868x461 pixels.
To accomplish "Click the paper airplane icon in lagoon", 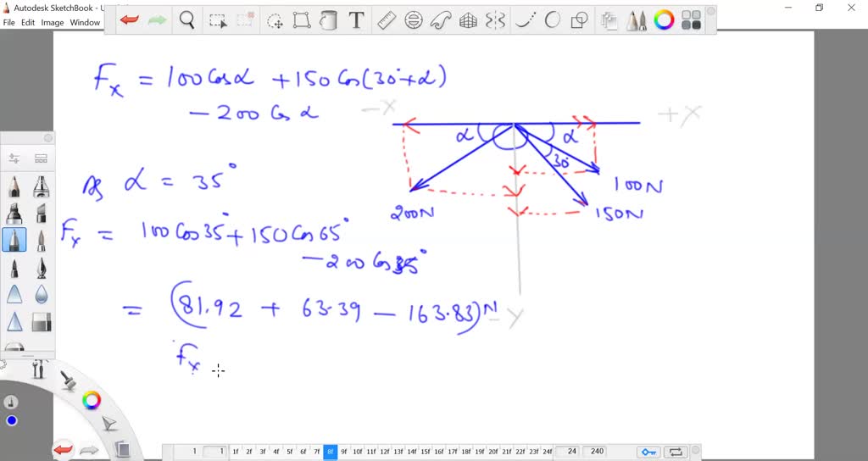I will click(109, 424).
